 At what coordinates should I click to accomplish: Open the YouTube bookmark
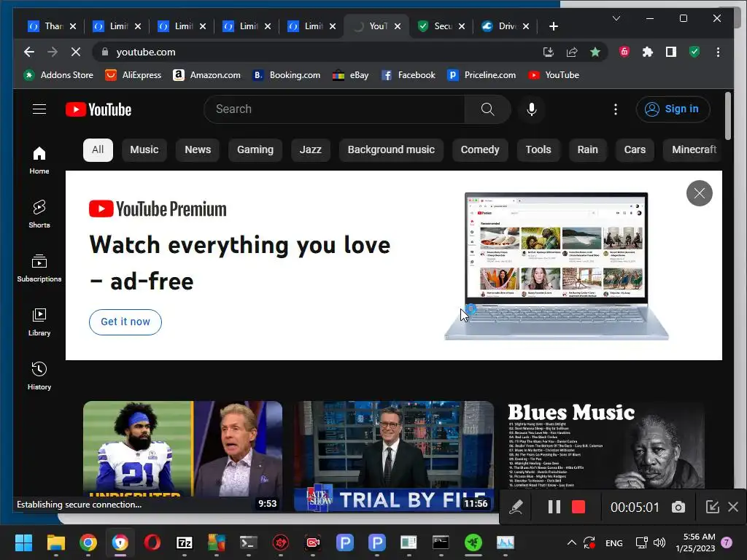point(554,75)
